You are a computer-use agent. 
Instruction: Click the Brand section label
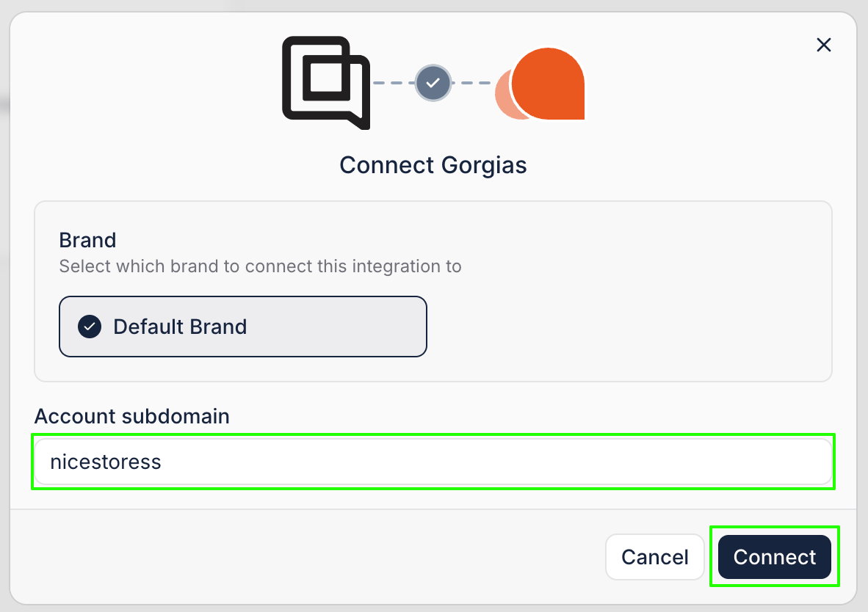click(87, 240)
